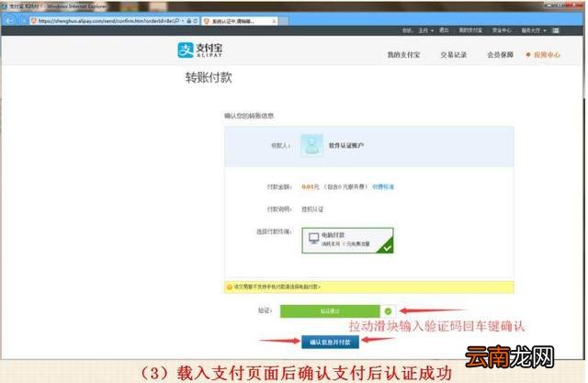This screenshot has width=588, height=383.
Task: Click the 确认信息并付款 confirm button
Action: point(330,343)
